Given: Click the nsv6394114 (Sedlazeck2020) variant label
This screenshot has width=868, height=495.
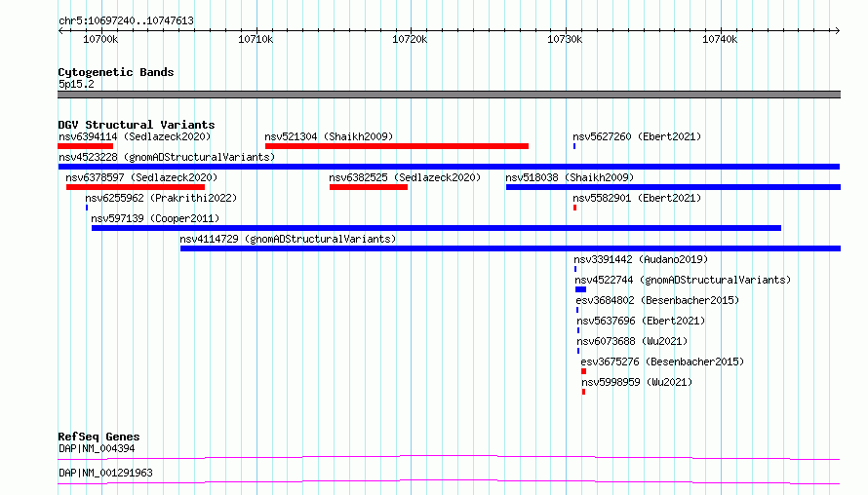Looking at the screenshot, I should pos(135,136).
